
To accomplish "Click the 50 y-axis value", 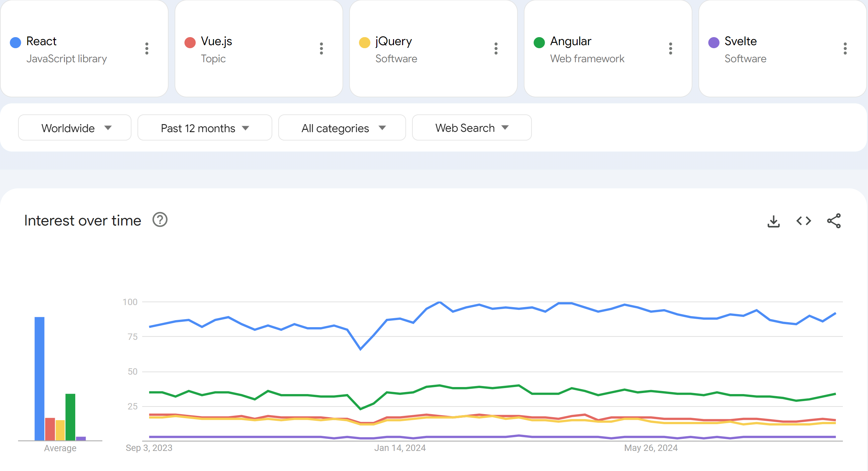I will (x=132, y=372).
